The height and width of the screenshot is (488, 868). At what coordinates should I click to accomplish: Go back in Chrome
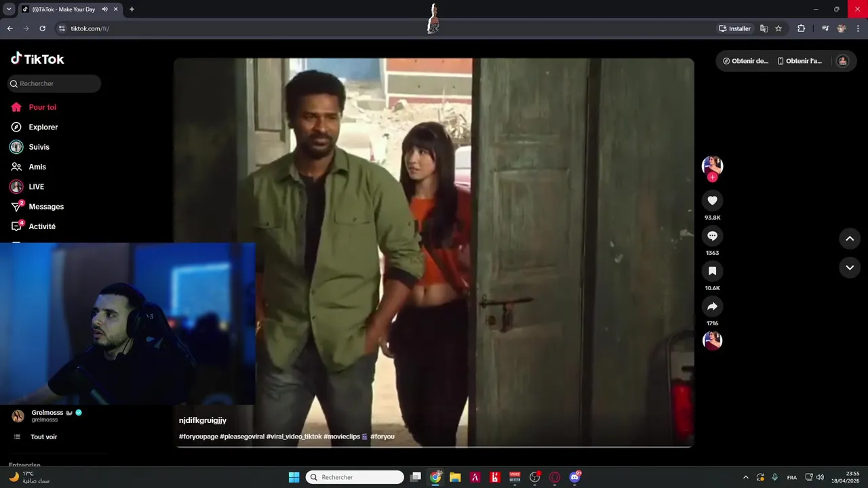[9, 28]
